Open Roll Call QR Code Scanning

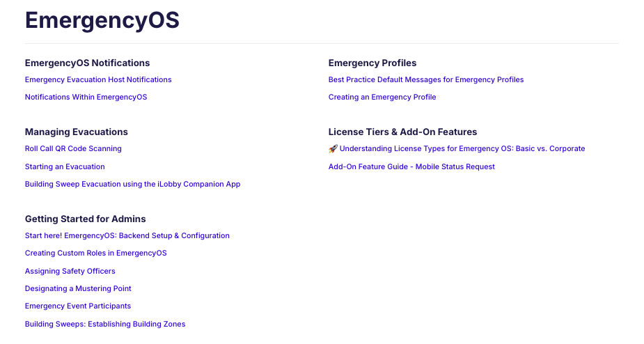[73, 149]
